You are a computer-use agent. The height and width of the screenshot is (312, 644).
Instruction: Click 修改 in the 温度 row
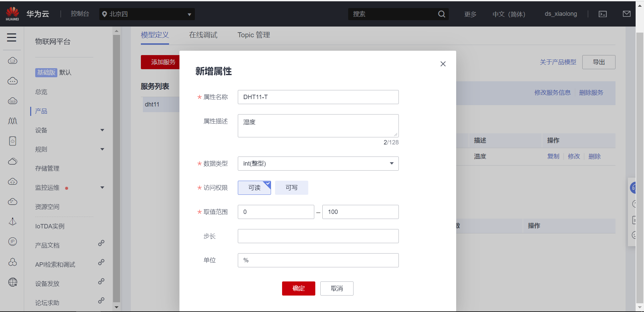click(x=574, y=157)
